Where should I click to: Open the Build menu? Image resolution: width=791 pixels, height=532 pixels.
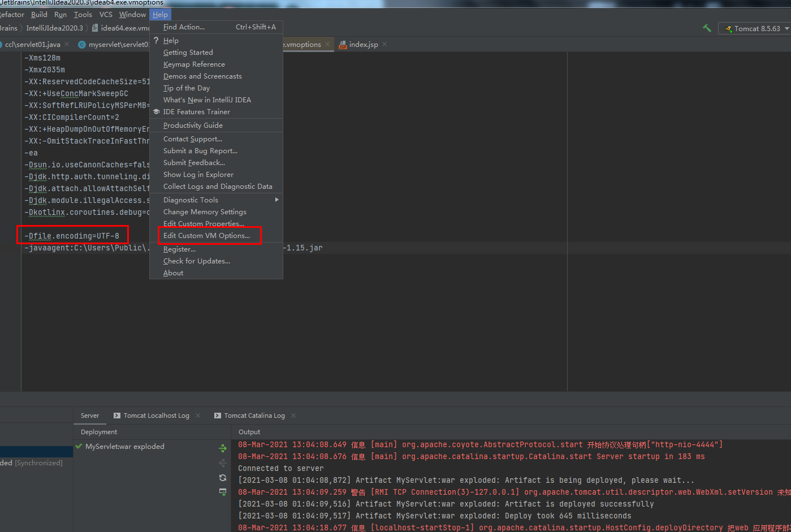[x=39, y=14]
